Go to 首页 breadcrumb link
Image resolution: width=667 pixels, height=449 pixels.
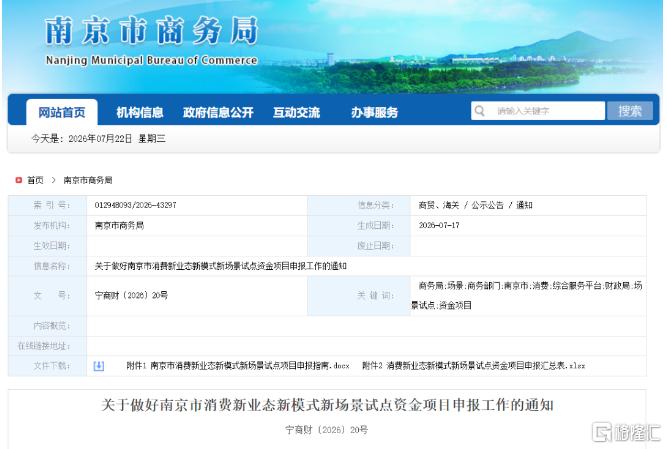(x=35, y=180)
